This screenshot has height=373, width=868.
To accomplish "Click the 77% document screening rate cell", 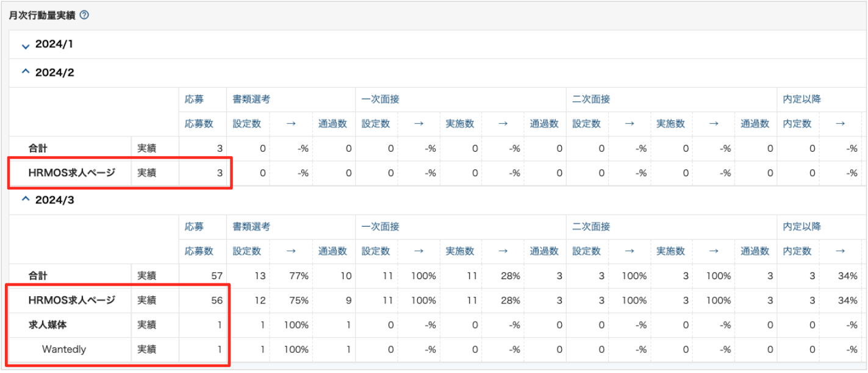I will point(298,276).
